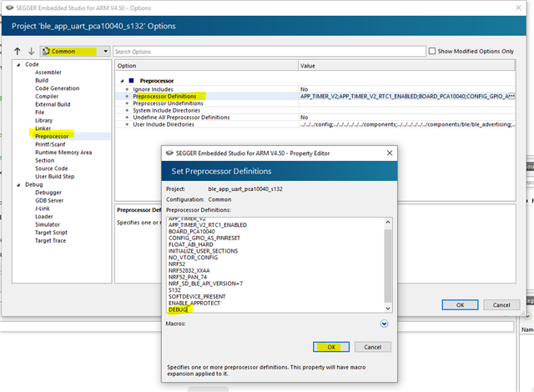Select GDB Server category
This screenshot has height=392, width=534.
pyautogui.click(x=49, y=201)
